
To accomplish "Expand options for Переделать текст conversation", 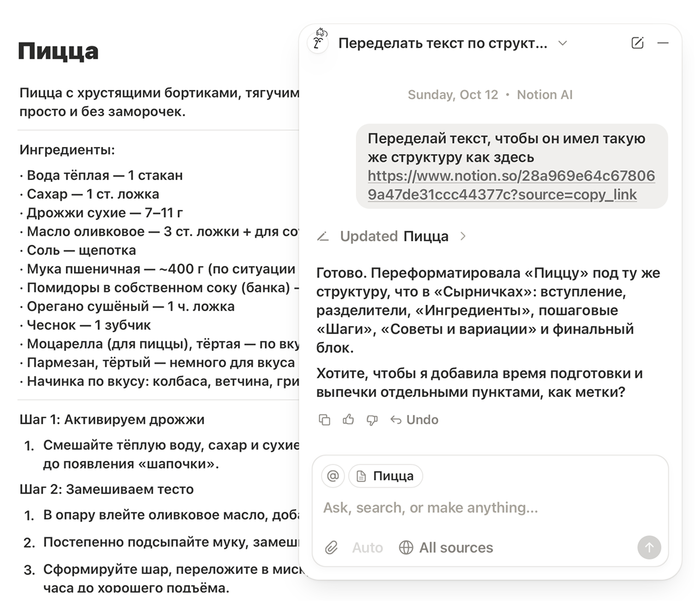I will point(563,43).
